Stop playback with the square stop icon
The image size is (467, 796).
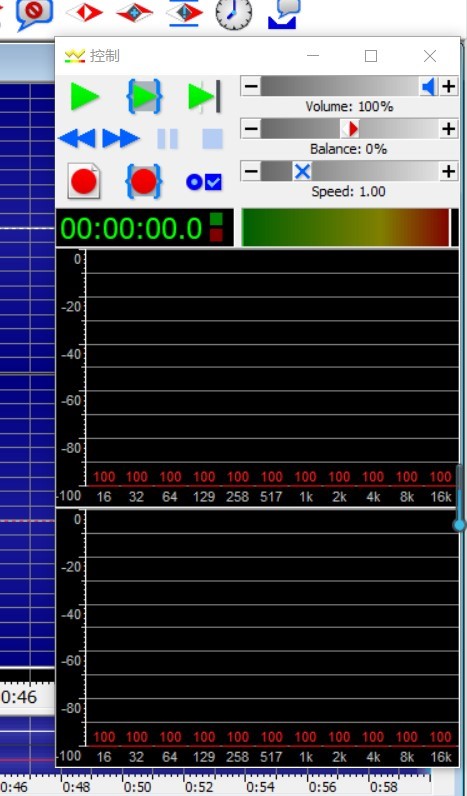212,139
